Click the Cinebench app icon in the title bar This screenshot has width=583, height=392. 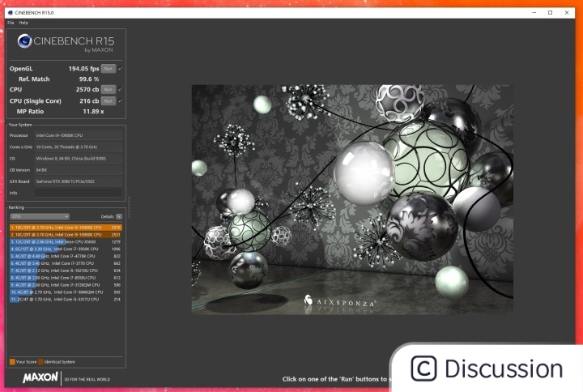11,13
